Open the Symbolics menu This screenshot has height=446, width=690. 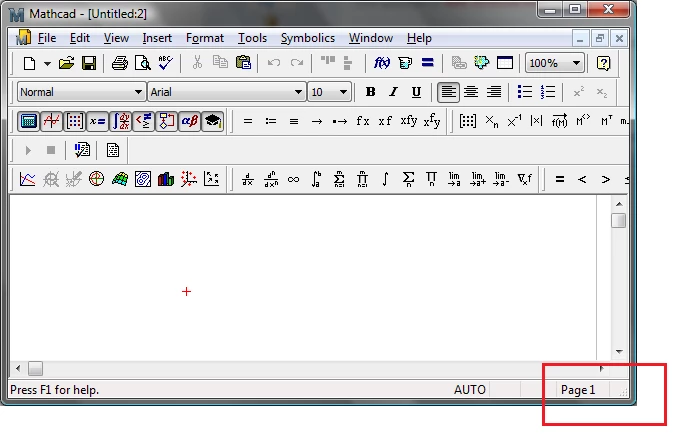click(x=308, y=38)
